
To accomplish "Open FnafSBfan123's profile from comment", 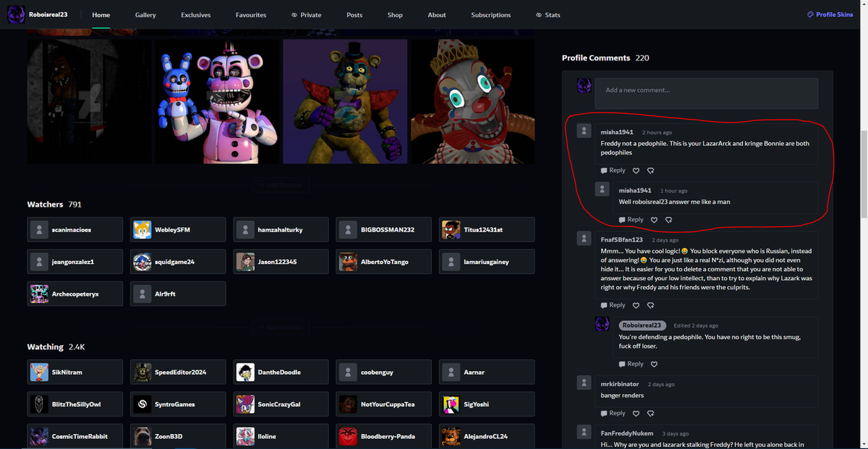I will 622,240.
